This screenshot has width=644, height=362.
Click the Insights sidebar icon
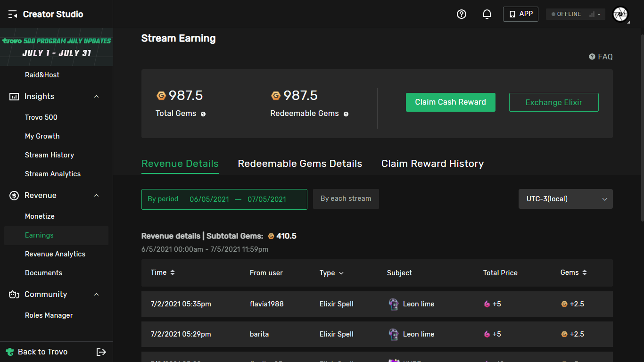click(x=14, y=96)
